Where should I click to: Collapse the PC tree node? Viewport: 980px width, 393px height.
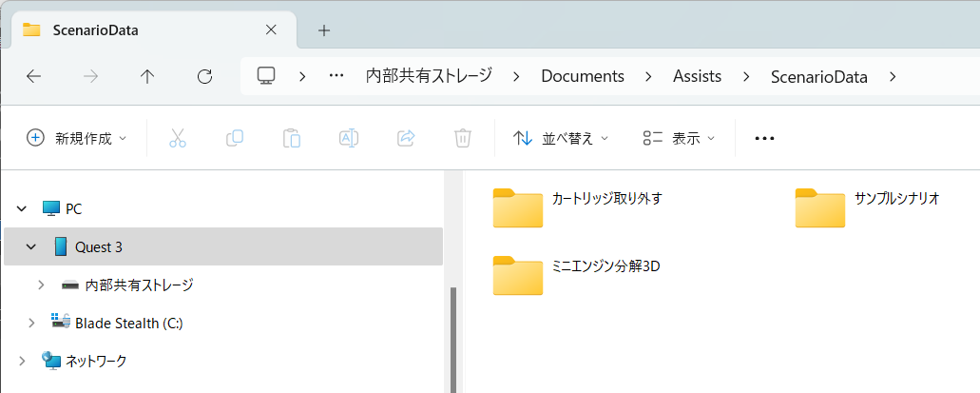click(x=22, y=208)
